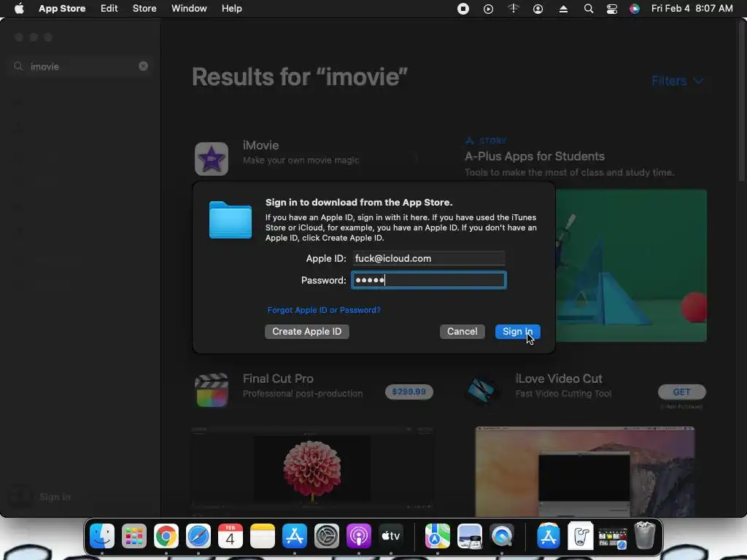Open Siri from the menu bar

pos(635,9)
